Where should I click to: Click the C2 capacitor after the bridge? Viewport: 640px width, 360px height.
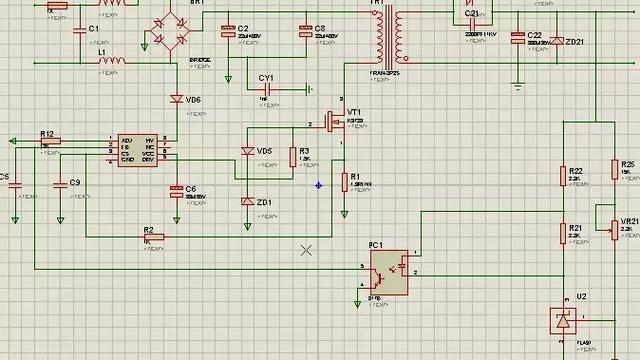point(228,31)
